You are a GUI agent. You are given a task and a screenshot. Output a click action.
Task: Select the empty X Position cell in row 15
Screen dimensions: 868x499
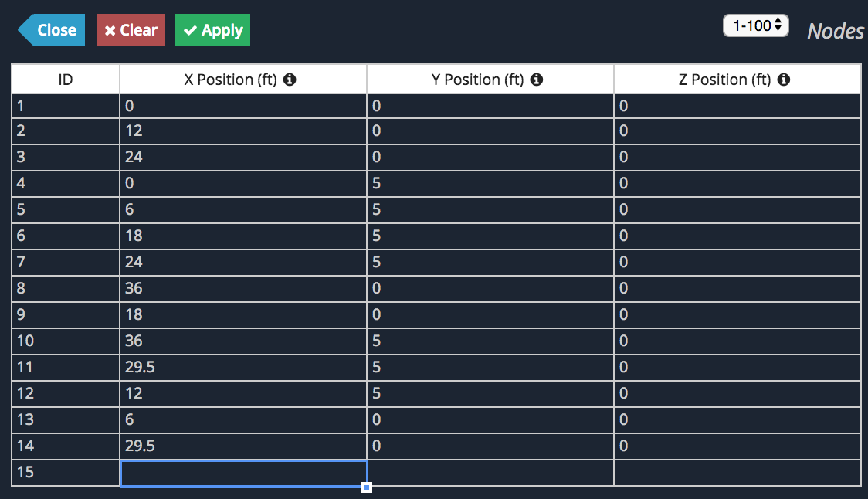(243, 474)
